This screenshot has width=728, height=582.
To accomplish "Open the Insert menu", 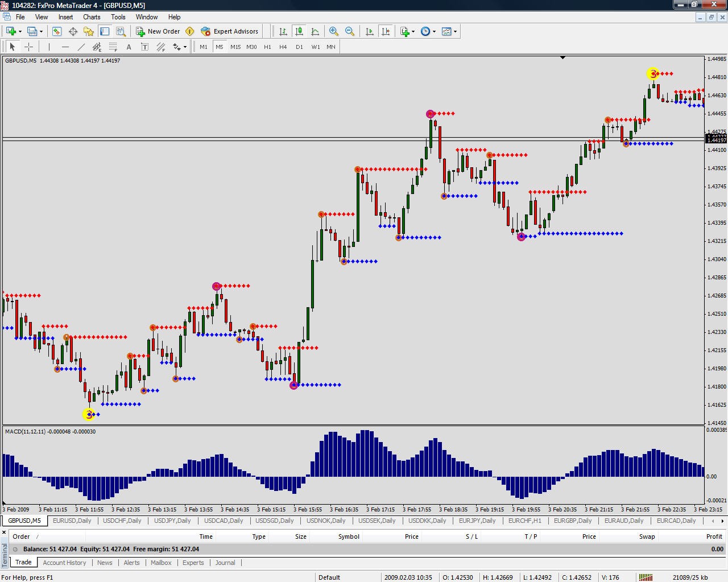I will click(x=65, y=17).
